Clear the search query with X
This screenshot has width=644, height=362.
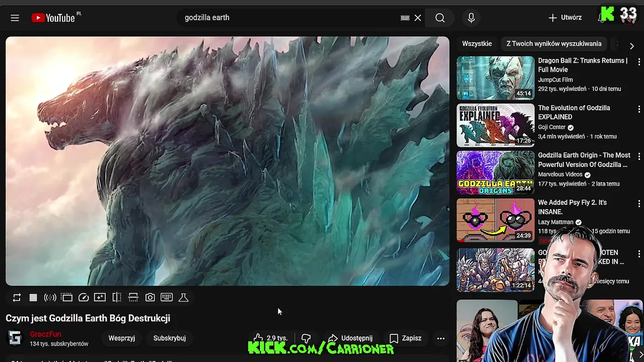[418, 18]
